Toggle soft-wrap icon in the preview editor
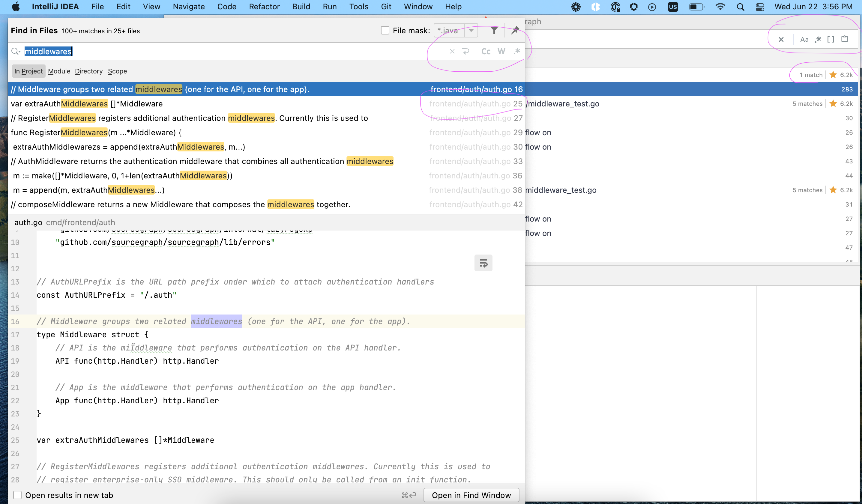Image resolution: width=862 pixels, height=504 pixels. (x=483, y=263)
